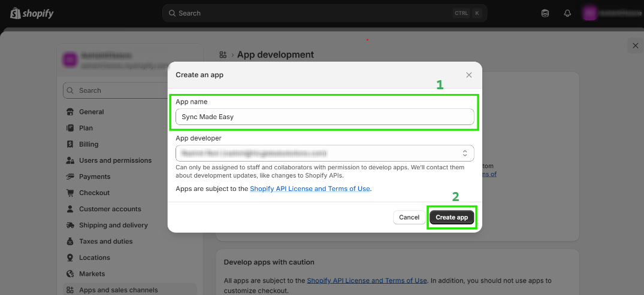Click the Payments icon in sidebar
The width and height of the screenshot is (644, 295).
[70, 177]
